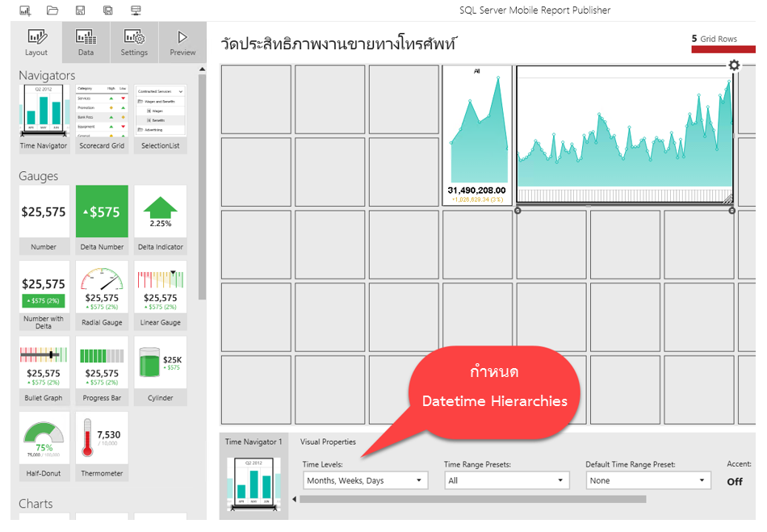This screenshot has width=767, height=532.
Task: Select the Scorecard Grid navigator
Action: (x=102, y=113)
